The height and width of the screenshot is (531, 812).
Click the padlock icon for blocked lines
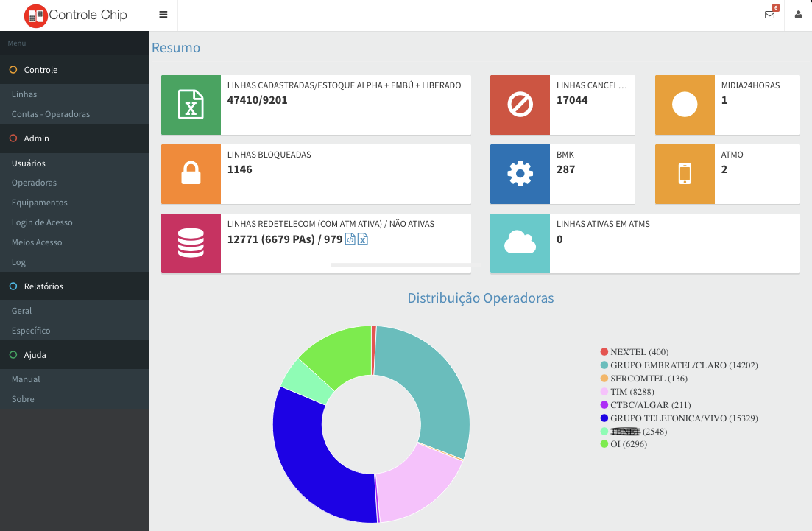[191, 174]
